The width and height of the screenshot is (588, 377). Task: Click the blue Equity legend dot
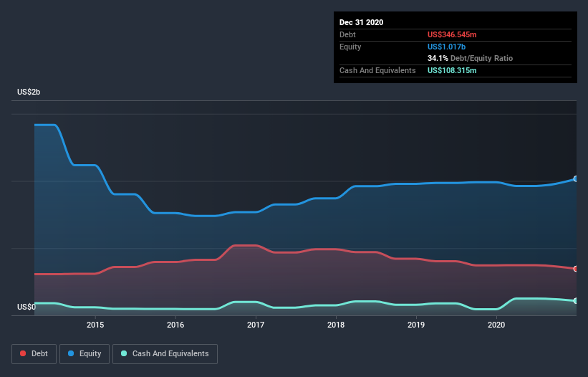[71, 353]
